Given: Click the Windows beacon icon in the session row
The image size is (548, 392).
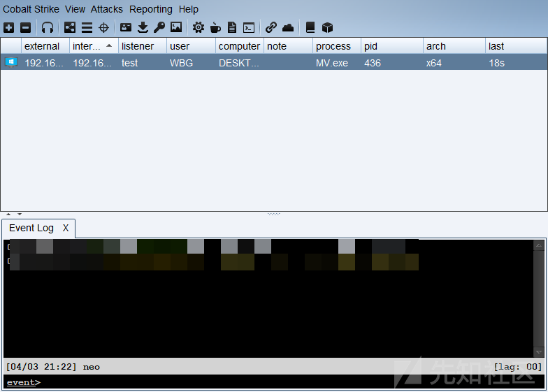Looking at the screenshot, I should point(11,63).
